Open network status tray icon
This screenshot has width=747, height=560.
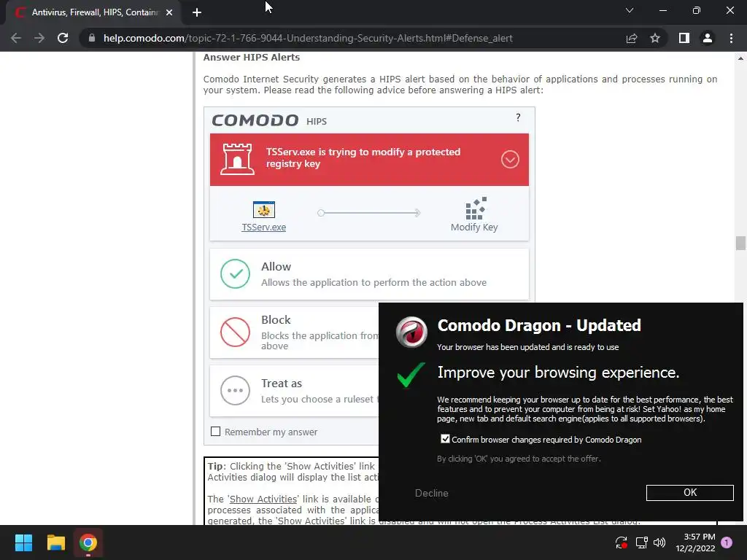[x=641, y=542]
